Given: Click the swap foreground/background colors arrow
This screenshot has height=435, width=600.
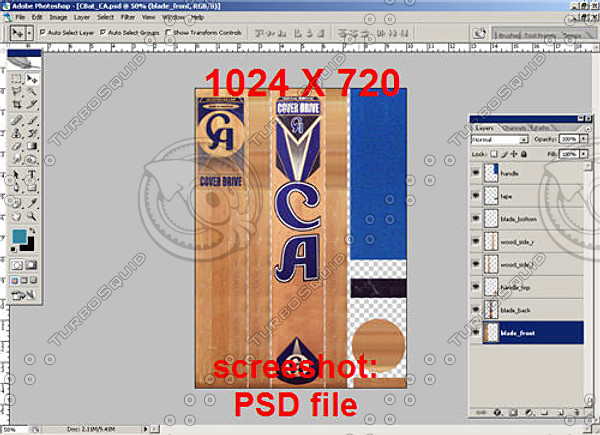Looking at the screenshot, I should point(32,231).
